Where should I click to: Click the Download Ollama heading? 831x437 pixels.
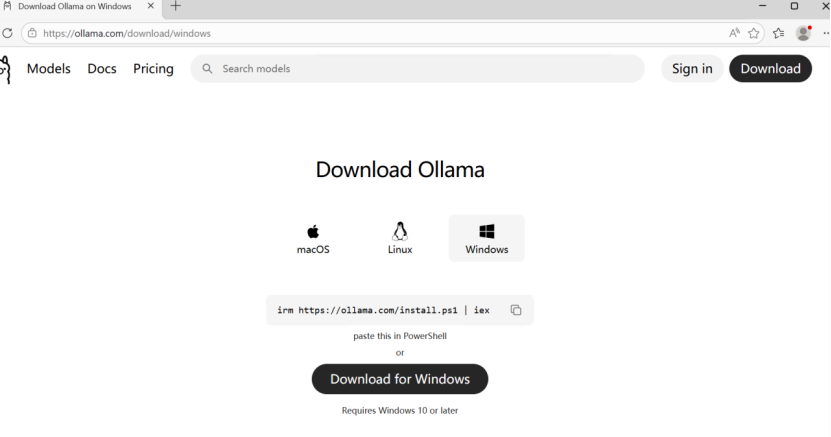click(400, 170)
